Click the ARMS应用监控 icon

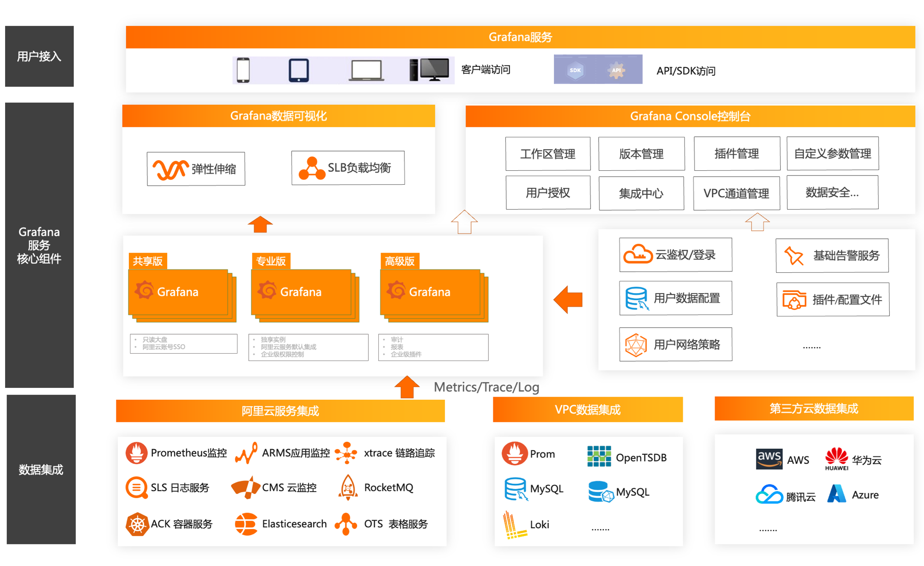pos(246,453)
